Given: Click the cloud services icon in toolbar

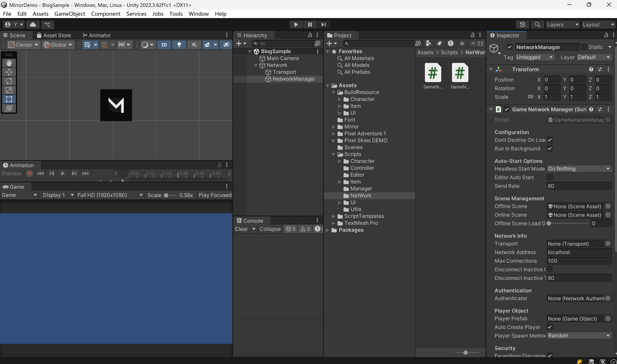Looking at the screenshot, I should [33, 25].
